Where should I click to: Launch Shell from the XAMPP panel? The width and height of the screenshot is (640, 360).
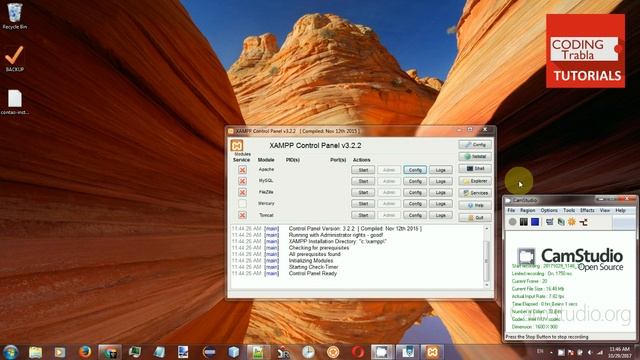pyautogui.click(x=475, y=169)
